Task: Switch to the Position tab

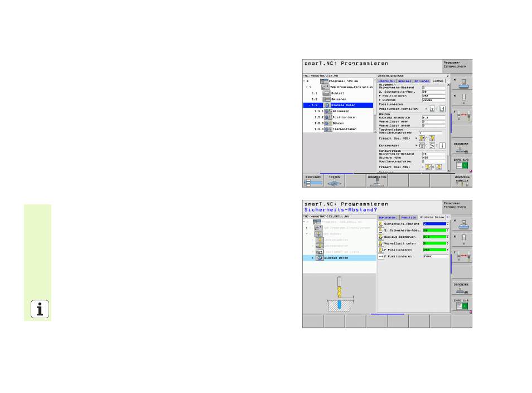Action: 409,217
